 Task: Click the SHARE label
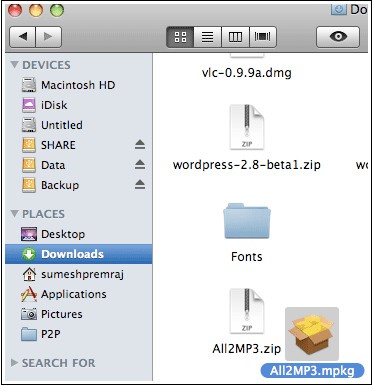click(58, 145)
